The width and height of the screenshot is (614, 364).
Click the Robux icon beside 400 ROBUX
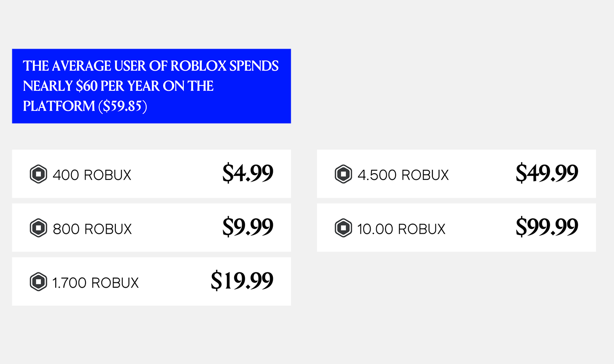point(38,174)
